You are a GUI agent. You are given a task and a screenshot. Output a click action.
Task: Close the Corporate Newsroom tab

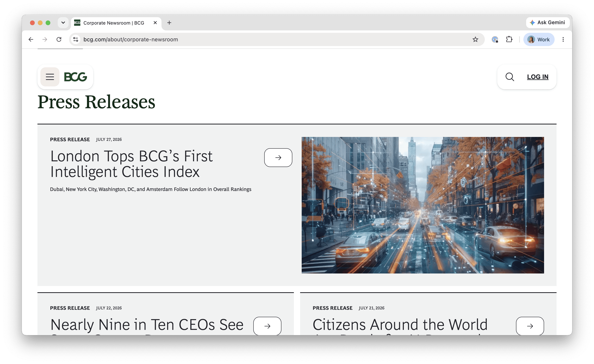[155, 23]
